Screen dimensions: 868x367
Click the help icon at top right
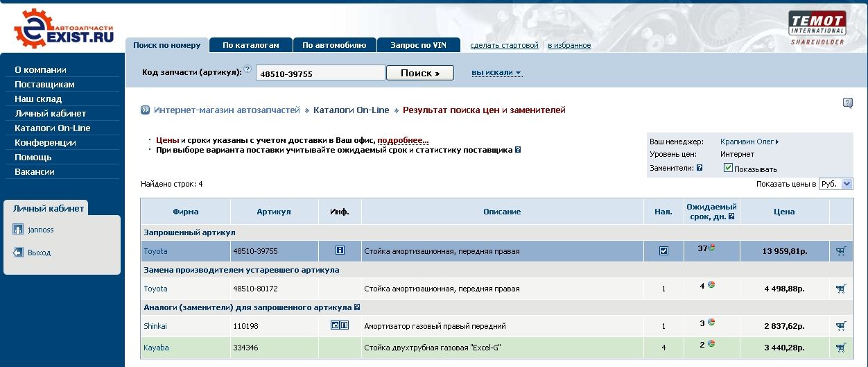(847, 103)
